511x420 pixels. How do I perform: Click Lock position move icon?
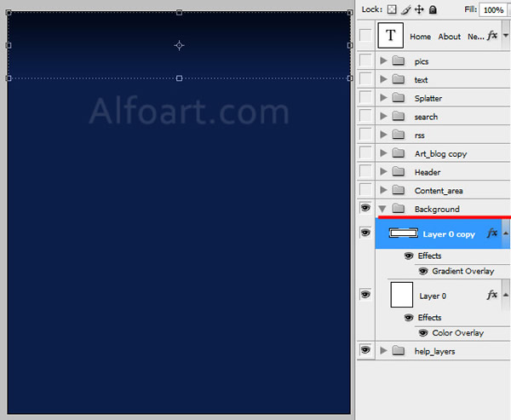(x=419, y=9)
